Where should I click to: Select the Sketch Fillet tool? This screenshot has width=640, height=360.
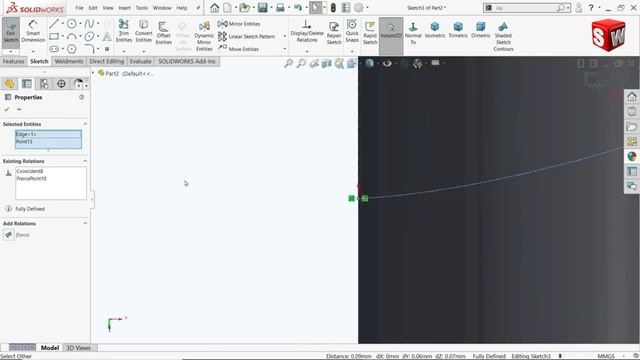click(x=89, y=49)
